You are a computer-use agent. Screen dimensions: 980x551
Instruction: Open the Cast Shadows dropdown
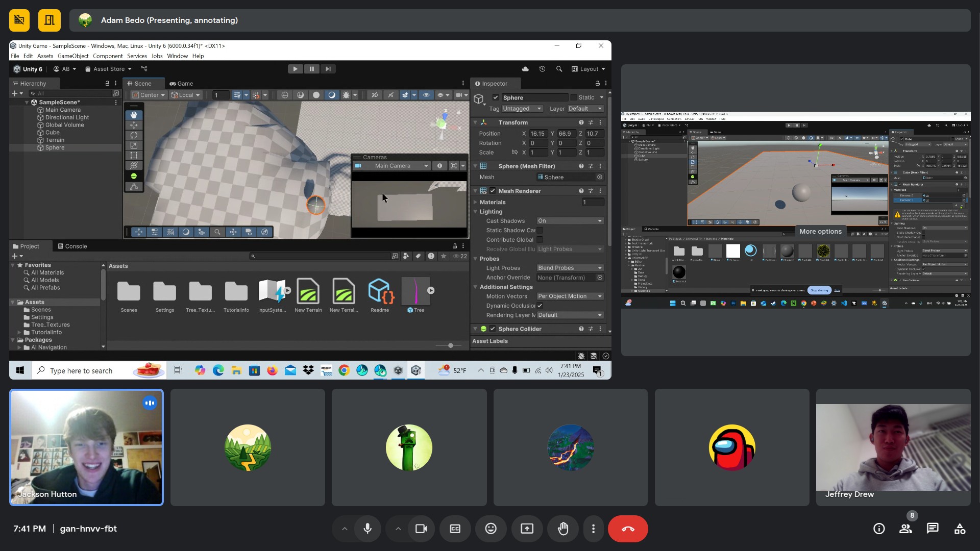coord(570,221)
